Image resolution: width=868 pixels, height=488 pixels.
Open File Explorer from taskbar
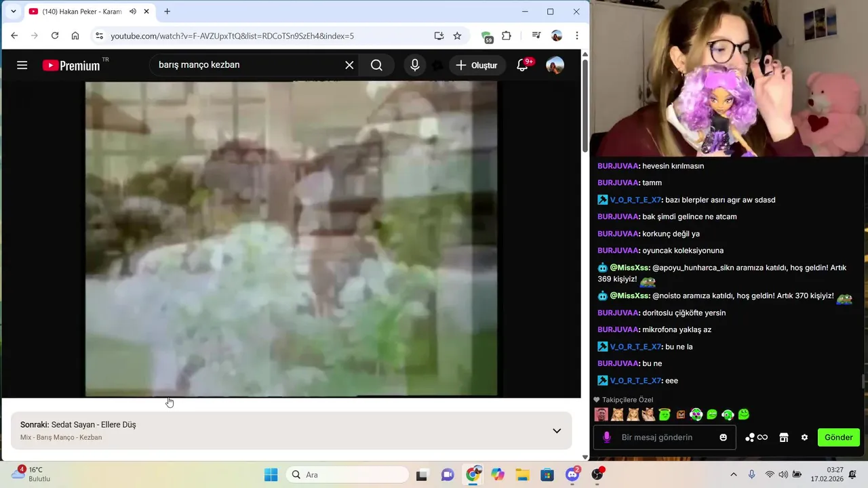522,474
